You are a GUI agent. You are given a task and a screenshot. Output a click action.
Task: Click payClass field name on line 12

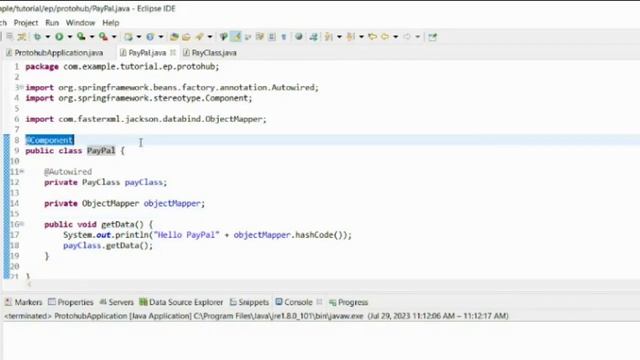point(144,182)
